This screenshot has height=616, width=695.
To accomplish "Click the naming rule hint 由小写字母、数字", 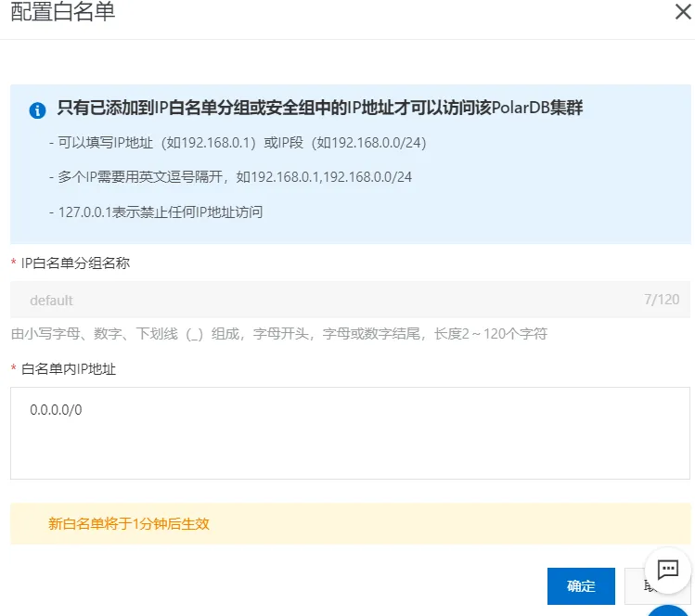I will click(279, 334).
